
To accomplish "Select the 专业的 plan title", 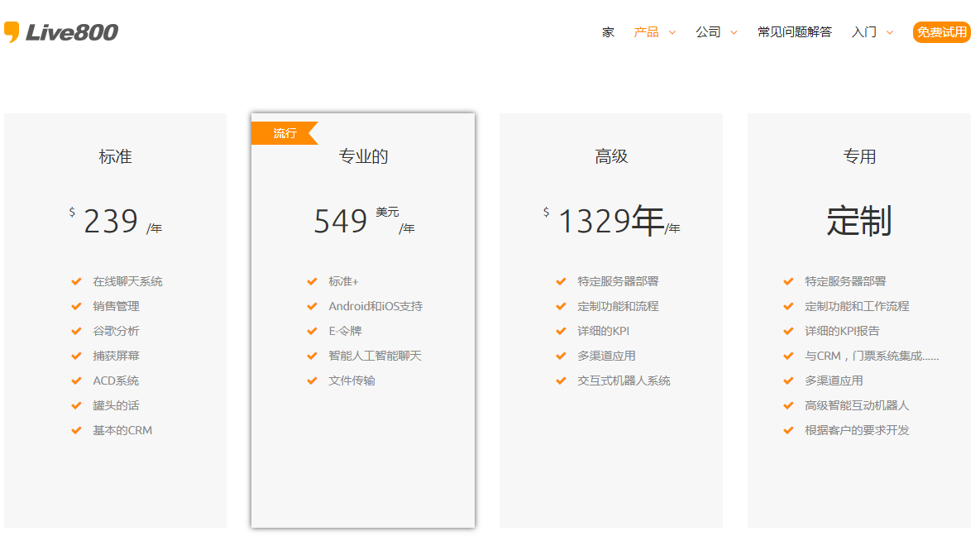I will [363, 156].
